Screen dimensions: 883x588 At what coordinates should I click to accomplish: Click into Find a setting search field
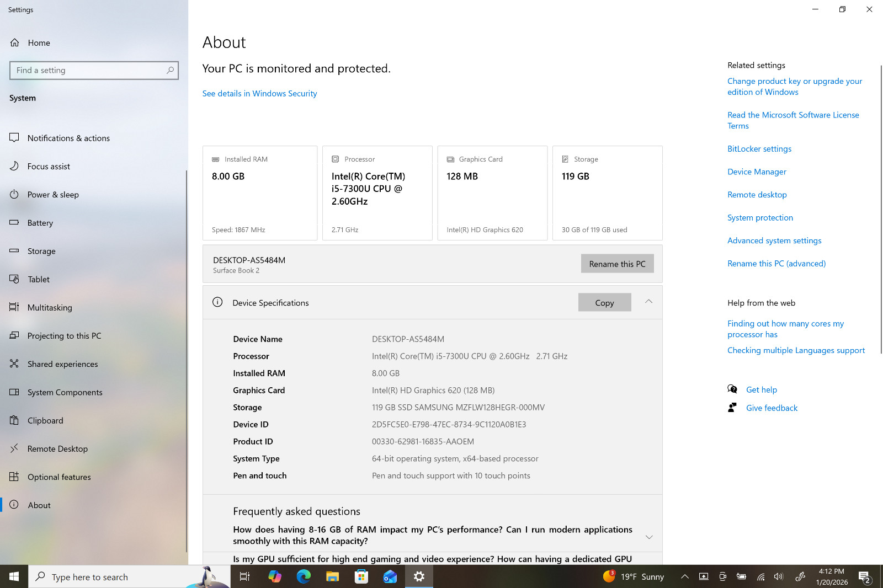tap(94, 70)
